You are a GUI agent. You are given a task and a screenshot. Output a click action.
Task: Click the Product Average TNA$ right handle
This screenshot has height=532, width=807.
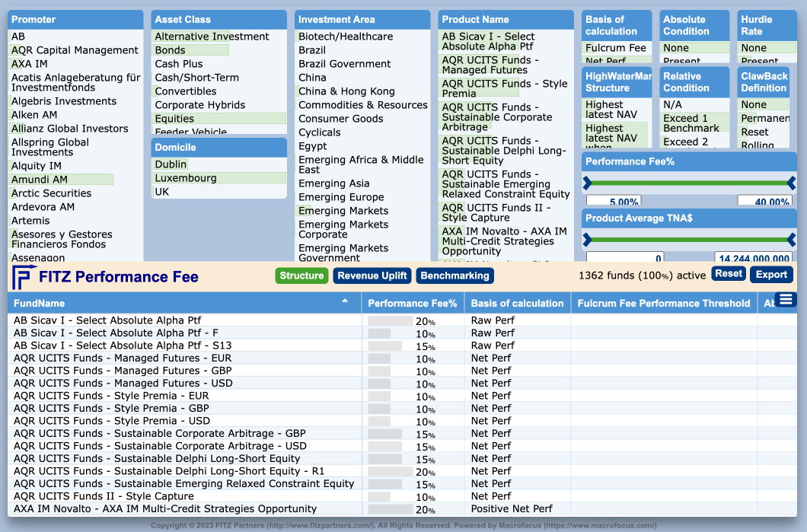tap(791, 240)
